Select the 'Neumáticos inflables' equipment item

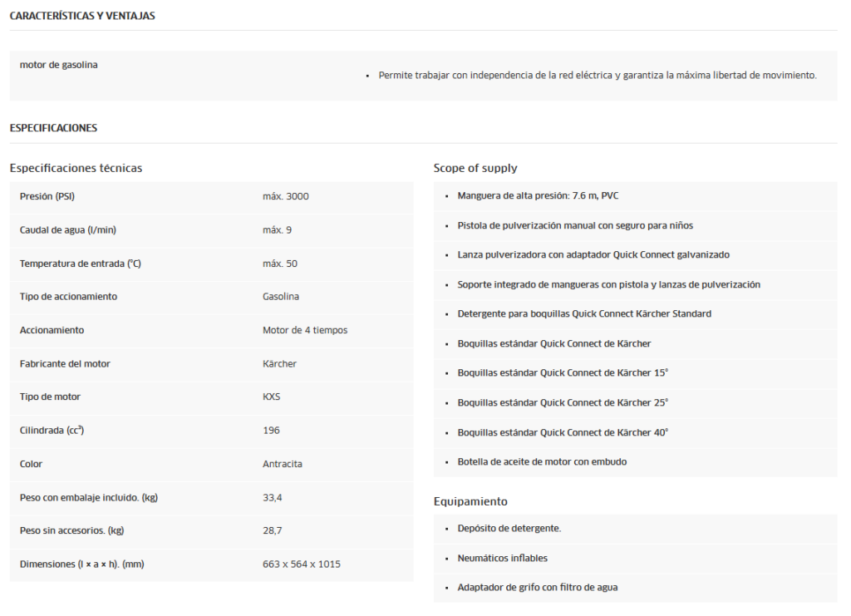(502, 558)
